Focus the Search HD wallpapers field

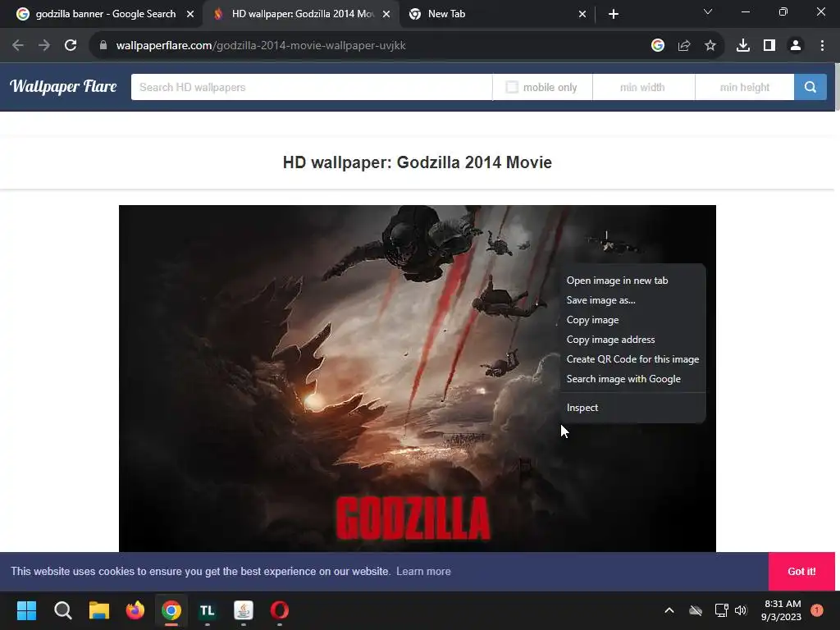coord(311,87)
